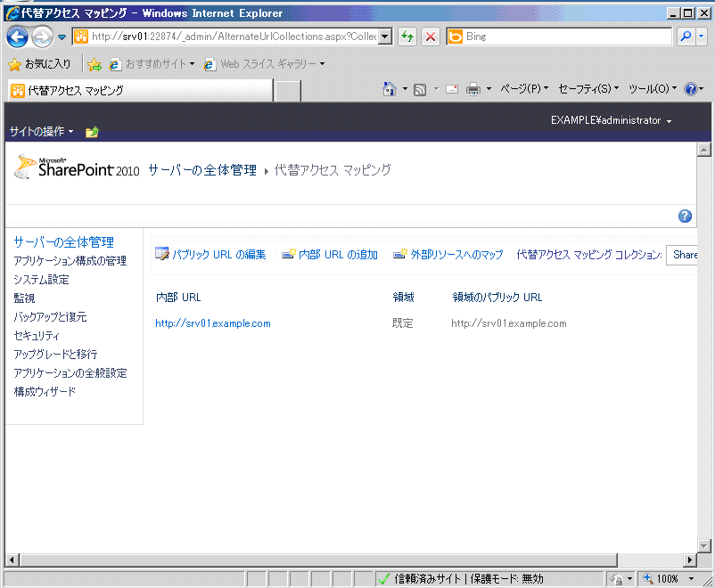Open the セーフティ(S) menu

588,88
